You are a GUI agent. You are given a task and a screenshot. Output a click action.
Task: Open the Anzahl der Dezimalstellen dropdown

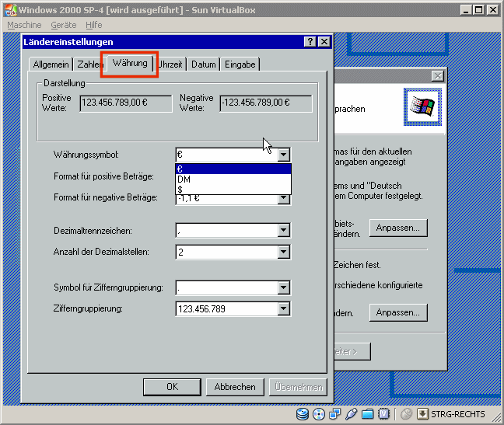284,253
